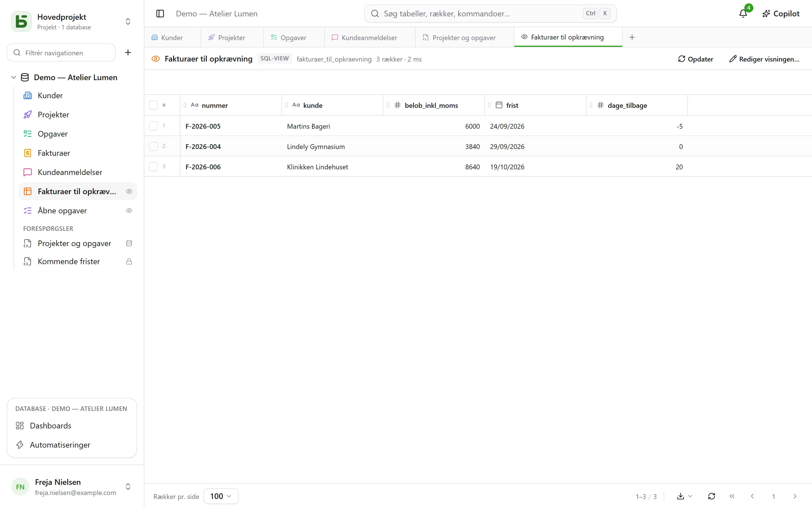Click Rediger visningen button
Viewport: 812px width, 508px height.
[x=764, y=59]
